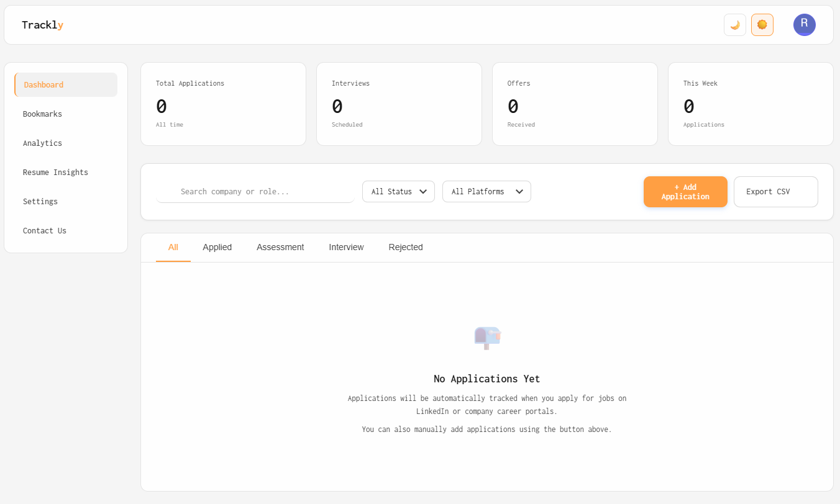Switch to the Applied tab
Screen dimensions: 840x504
point(217,247)
